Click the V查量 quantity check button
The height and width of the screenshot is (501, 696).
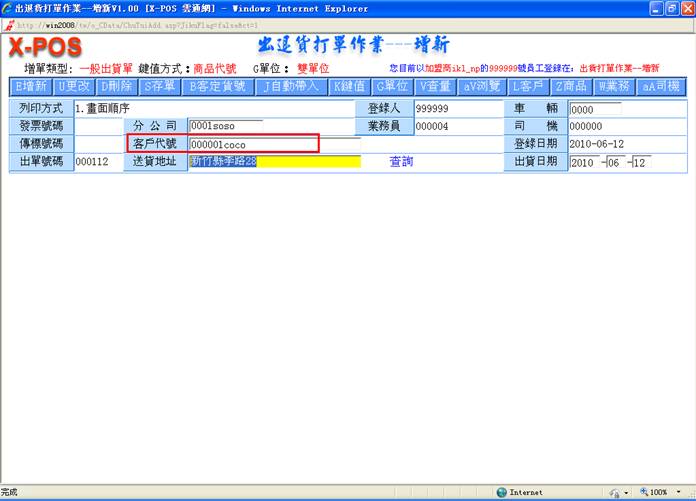[x=435, y=87]
